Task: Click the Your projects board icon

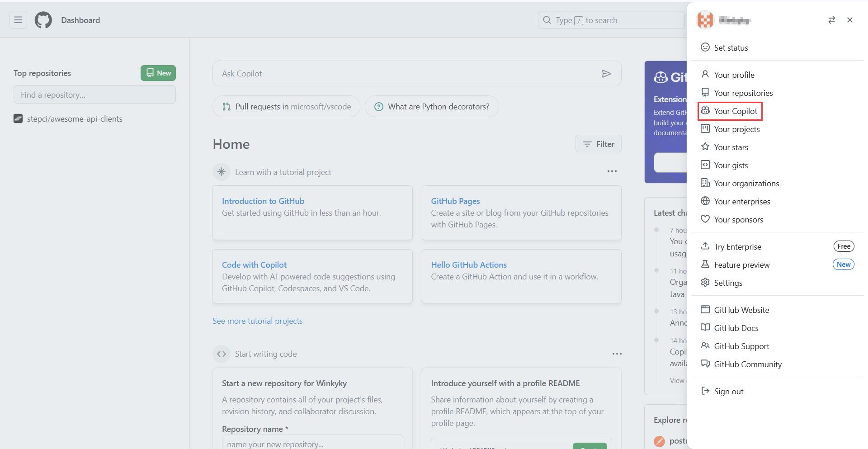Action: 705,128
